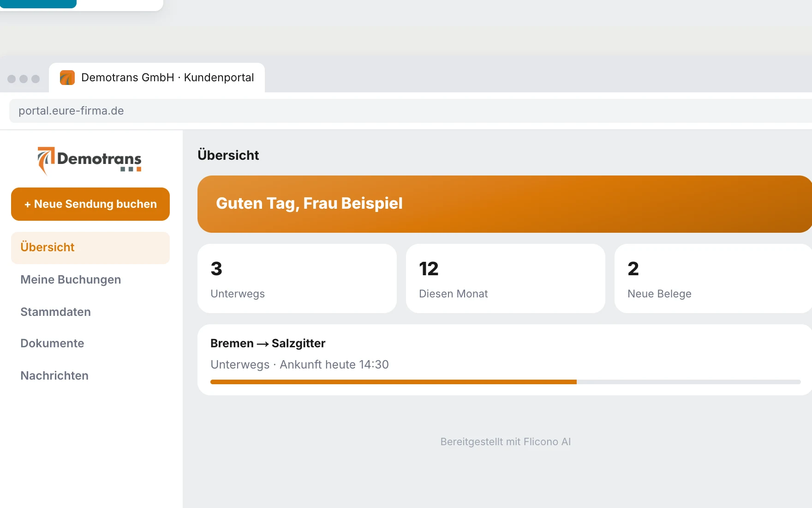Screen dimensions: 812x508
Task: Open the Dokumente page
Action: 52,344
